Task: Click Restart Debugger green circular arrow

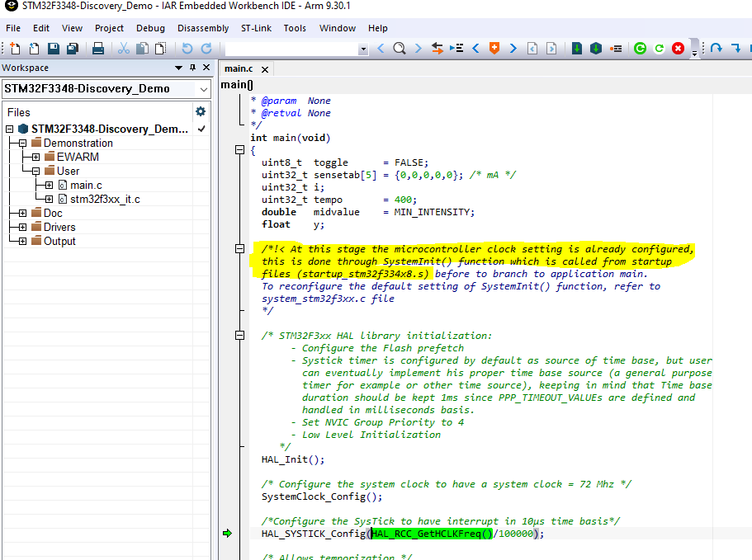Action: point(659,49)
